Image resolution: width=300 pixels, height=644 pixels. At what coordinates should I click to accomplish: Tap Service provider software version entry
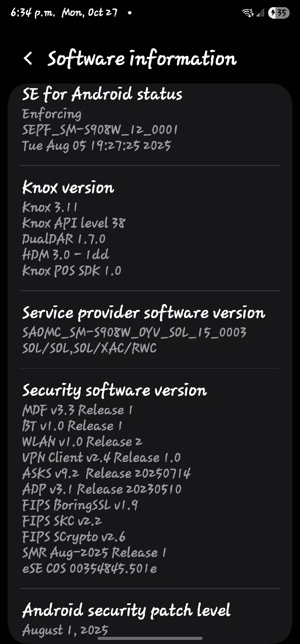click(x=150, y=330)
